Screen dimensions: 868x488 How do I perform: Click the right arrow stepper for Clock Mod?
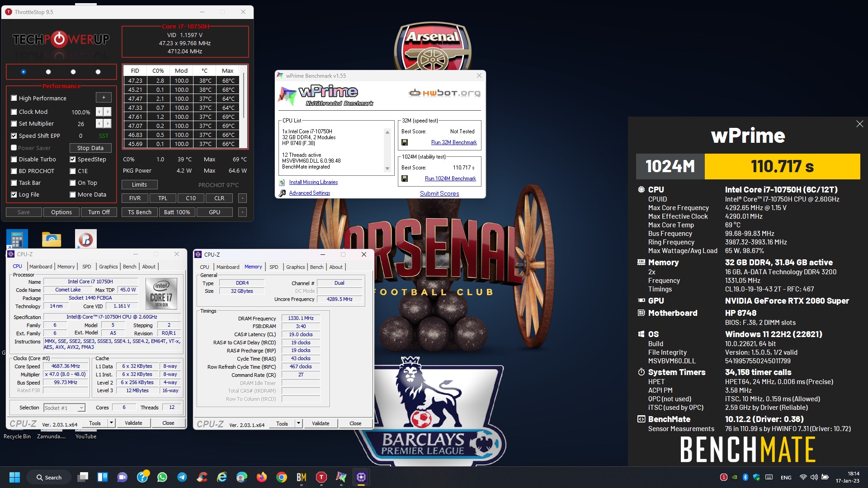(108, 112)
